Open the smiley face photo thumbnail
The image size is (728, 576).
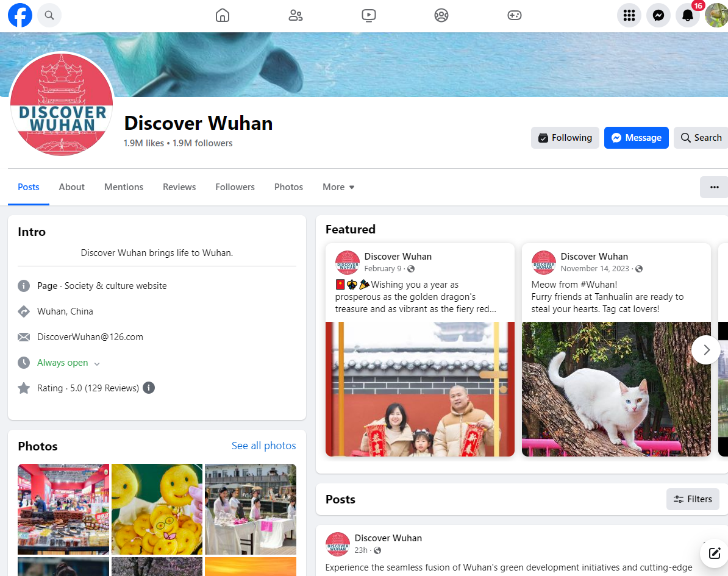157,509
